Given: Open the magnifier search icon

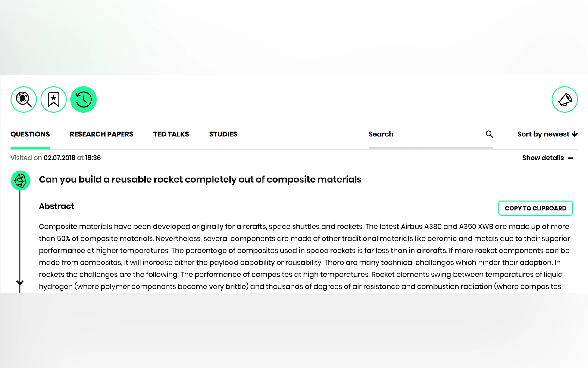Looking at the screenshot, I should coord(24,99).
